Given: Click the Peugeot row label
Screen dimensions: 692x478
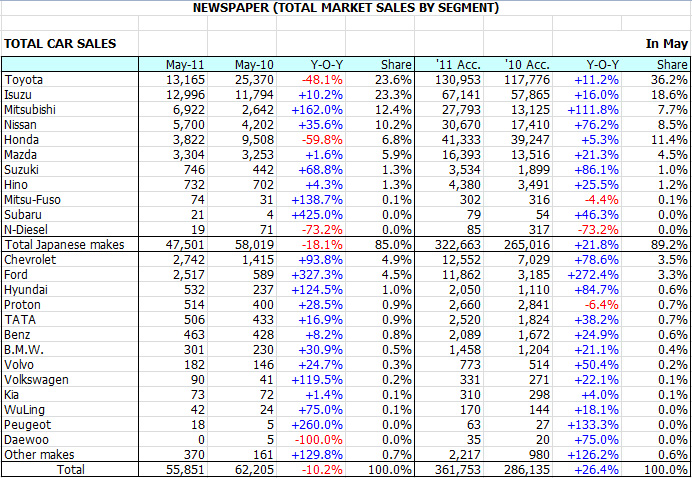Looking at the screenshot, I should pyautogui.click(x=29, y=424).
